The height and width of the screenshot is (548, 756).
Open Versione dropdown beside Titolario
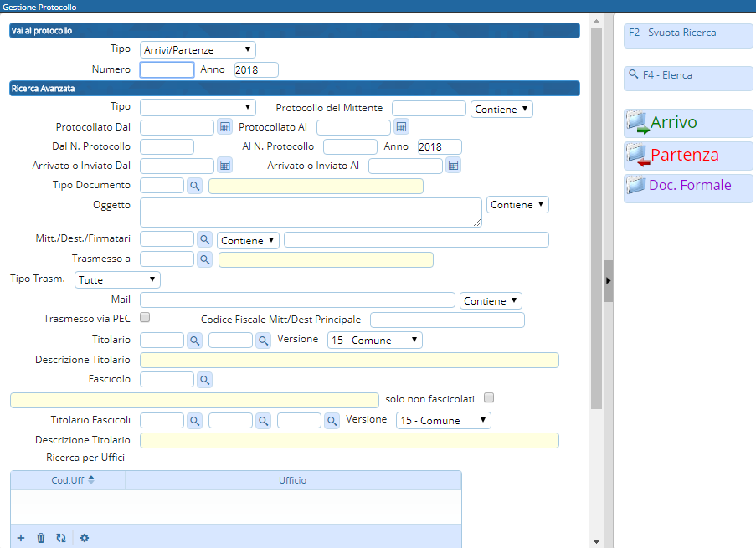tap(374, 340)
